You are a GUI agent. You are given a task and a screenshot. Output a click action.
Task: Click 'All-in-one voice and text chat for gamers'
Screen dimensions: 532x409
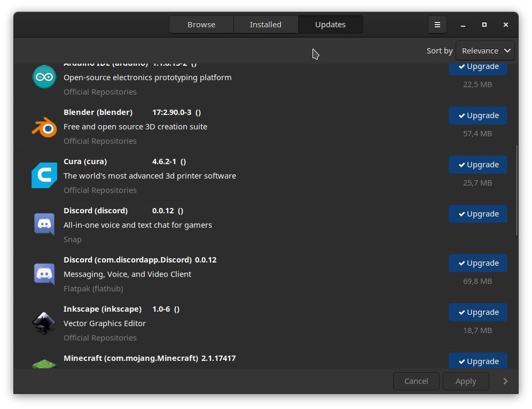(138, 225)
